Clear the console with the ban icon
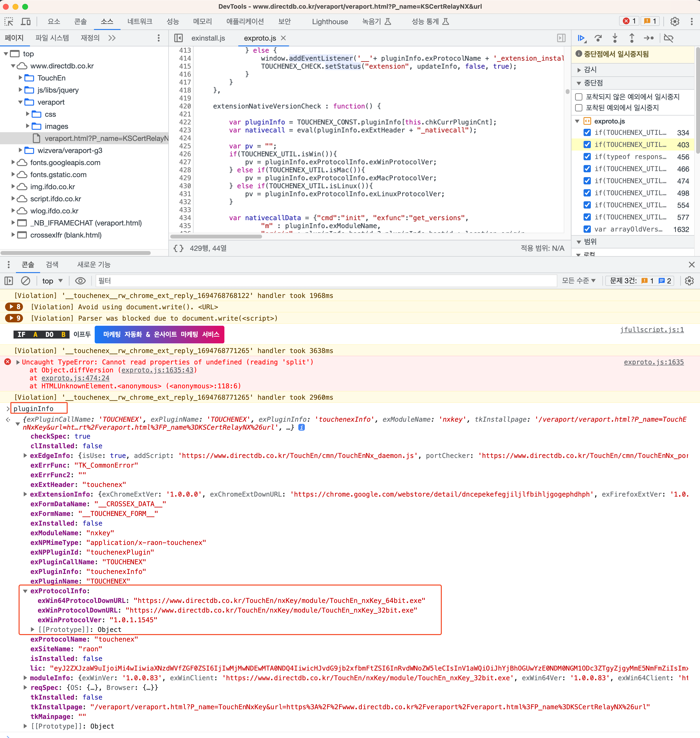Image resolution: width=700 pixels, height=738 pixels. [x=25, y=281]
